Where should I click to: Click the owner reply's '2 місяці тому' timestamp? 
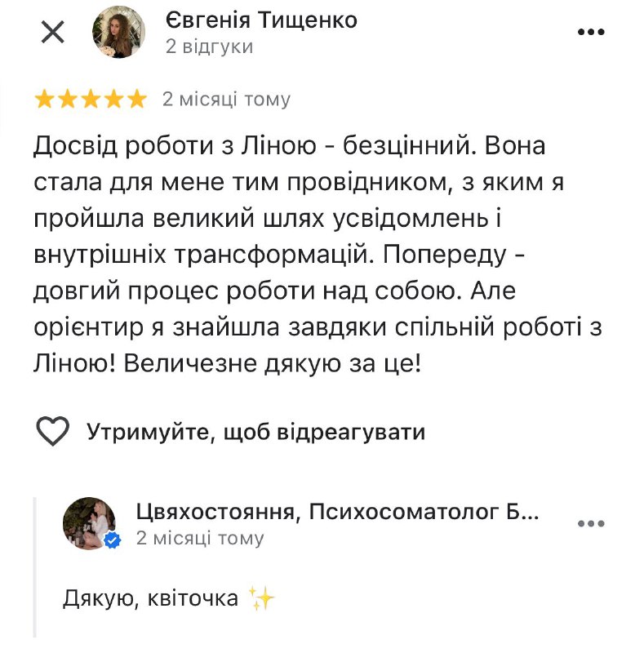point(200,538)
